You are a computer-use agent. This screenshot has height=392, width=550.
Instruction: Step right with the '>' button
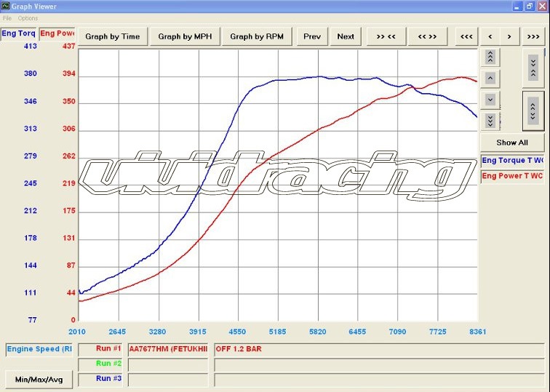coord(509,36)
